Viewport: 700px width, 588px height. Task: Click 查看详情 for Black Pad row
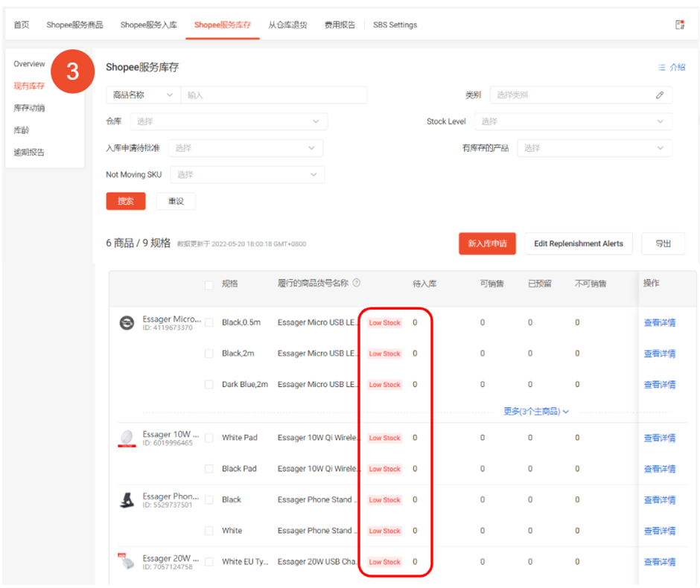[659, 468]
